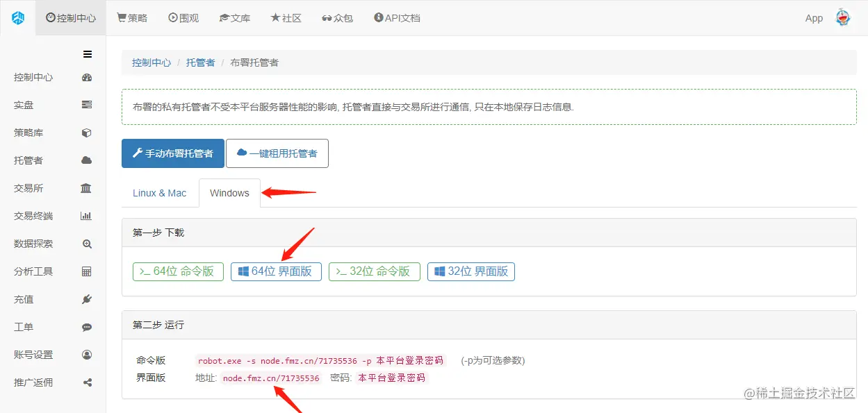Viewport: 868px width, 413px height.
Task: Open 策略 in top navigation
Action: click(x=132, y=18)
